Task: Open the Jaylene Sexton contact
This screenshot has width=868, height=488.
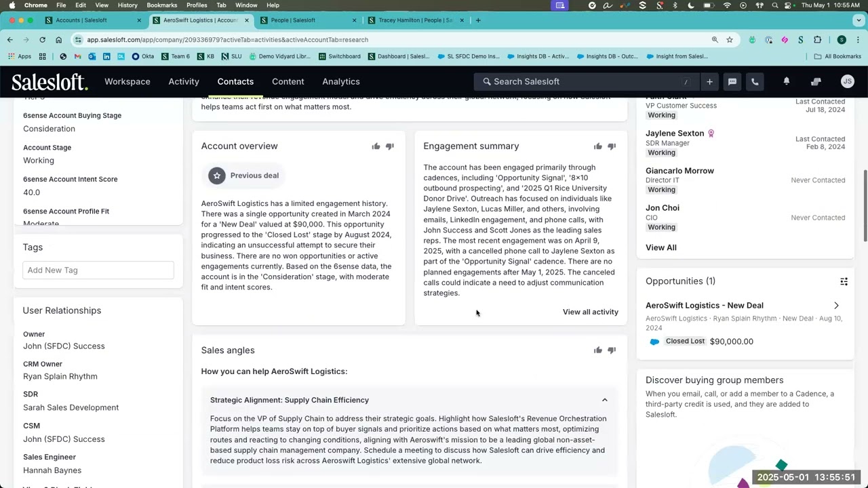Action: pos(675,134)
